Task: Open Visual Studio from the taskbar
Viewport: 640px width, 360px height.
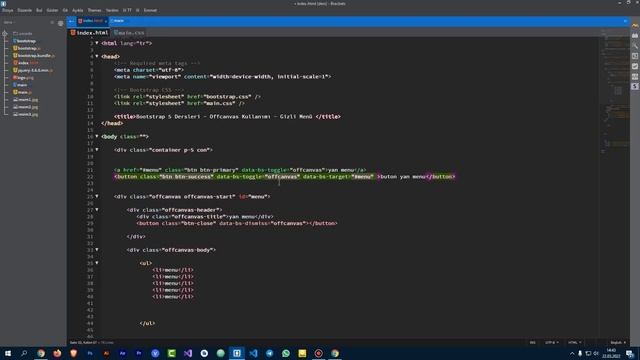Action: click(188, 353)
